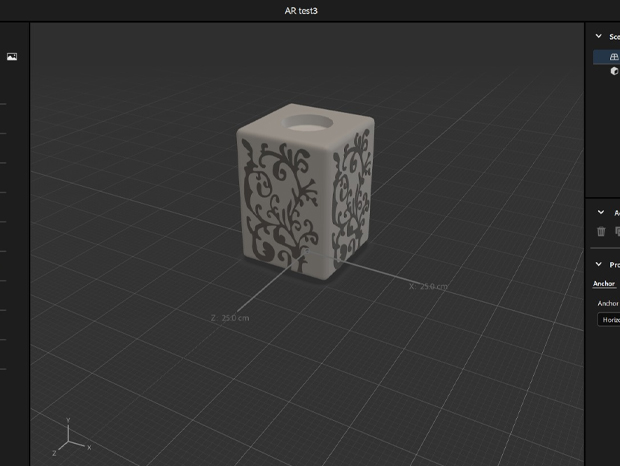Select the 3D object cube icon in scene tree
620x466 pixels.
614,71
